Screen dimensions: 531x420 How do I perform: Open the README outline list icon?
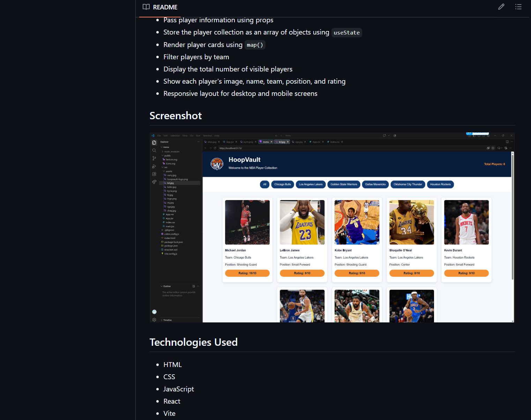tap(518, 7)
